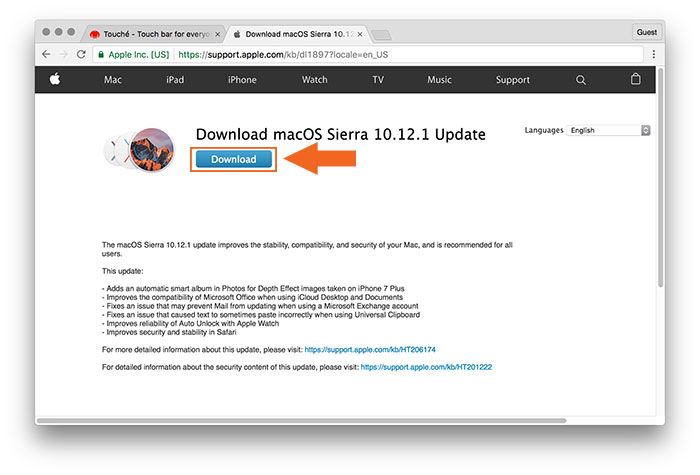The width and height of the screenshot is (700, 475).
Task: Click the iCloud Desktop and Documents compatibility line
Action: click(x=252, y=297)
